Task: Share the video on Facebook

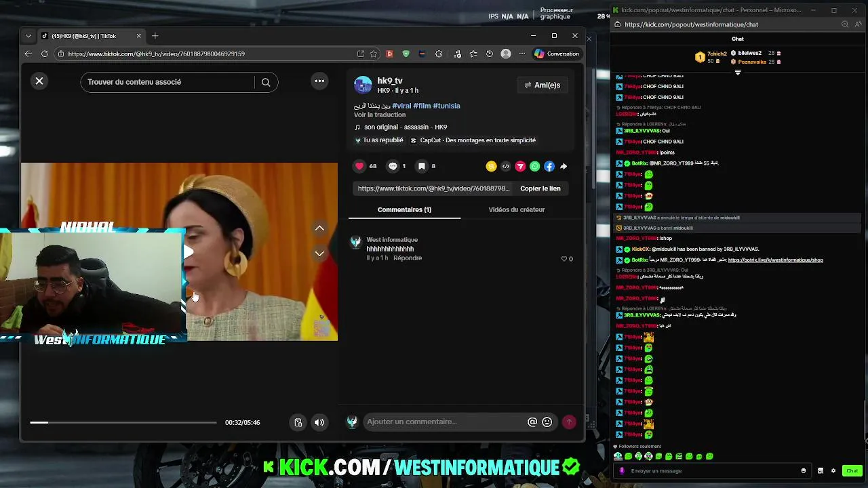Action: pos(549,166)
